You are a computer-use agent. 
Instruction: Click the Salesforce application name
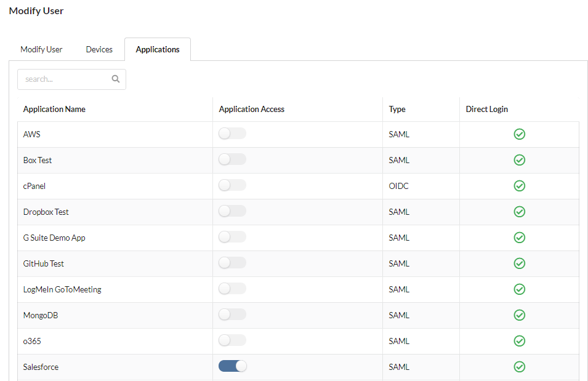41,367
